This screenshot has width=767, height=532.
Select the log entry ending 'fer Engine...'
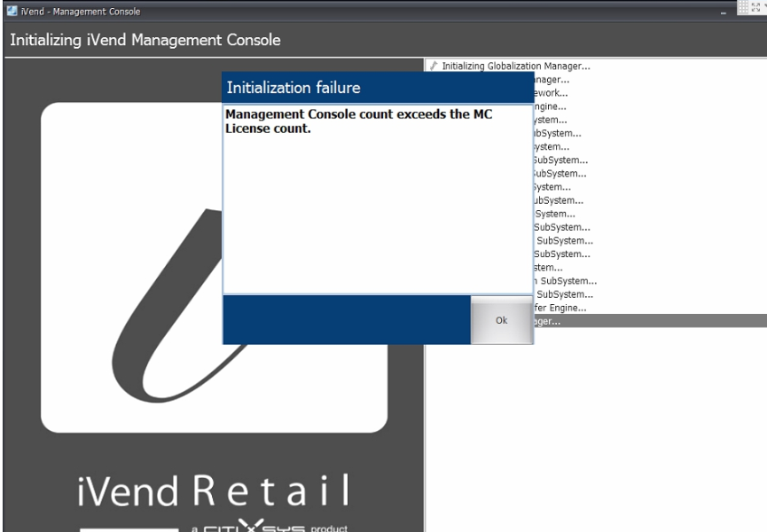[x=560, y=308]
